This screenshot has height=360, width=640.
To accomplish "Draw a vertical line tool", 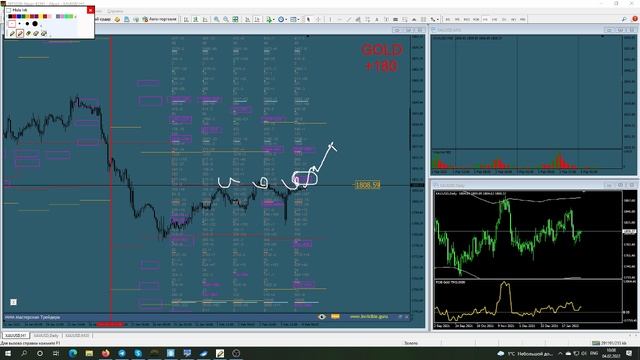I will [330, 19].
